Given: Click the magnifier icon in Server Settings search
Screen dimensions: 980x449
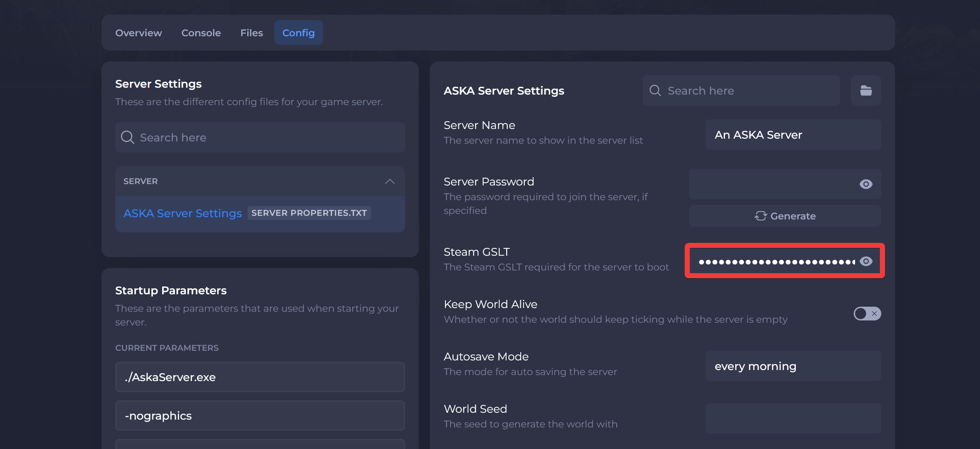Looking at the screenshot, I should 127,137.
